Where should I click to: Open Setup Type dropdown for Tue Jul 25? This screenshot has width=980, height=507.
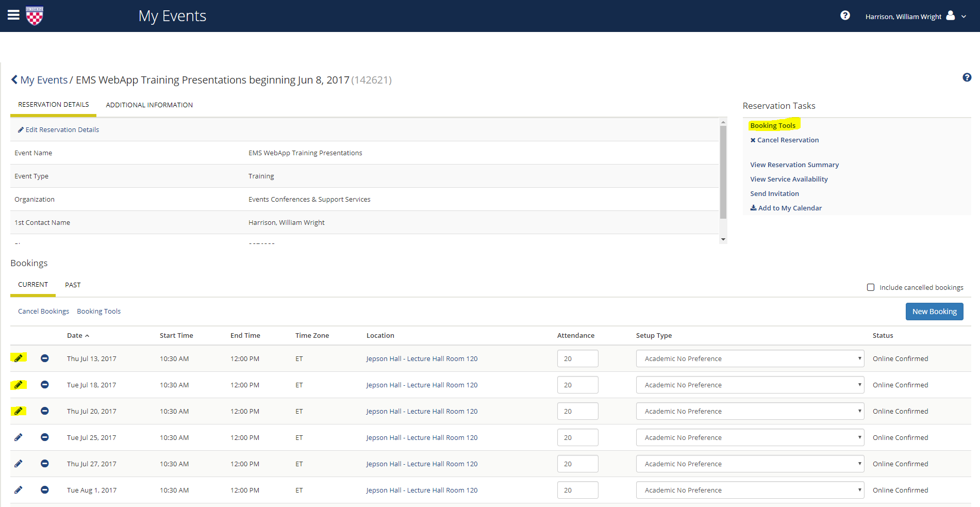click(750, 437)
